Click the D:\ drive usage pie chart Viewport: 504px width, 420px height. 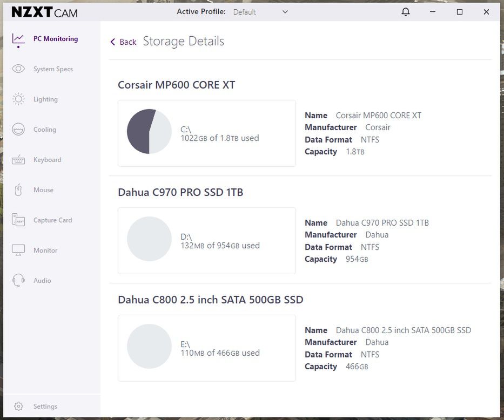click(149, 239)
